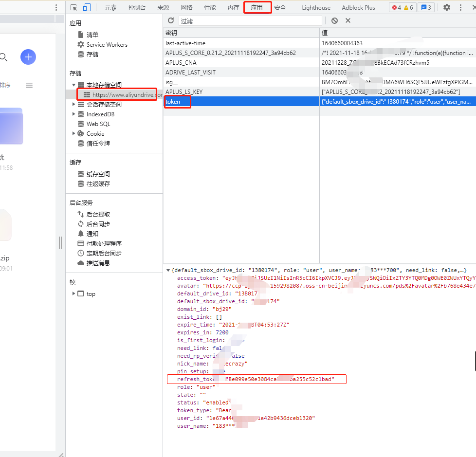Click the blue plus upload button
476x457 pixels.
[28, 57]
